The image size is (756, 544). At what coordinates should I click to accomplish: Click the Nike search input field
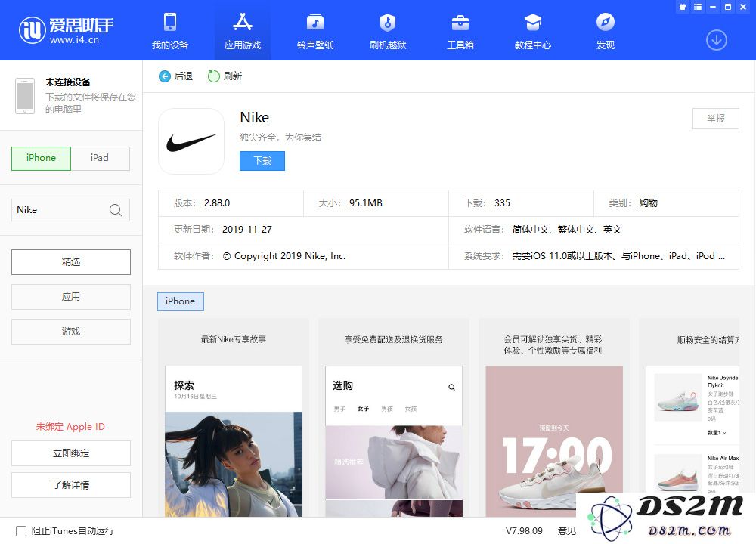(70, 210)
